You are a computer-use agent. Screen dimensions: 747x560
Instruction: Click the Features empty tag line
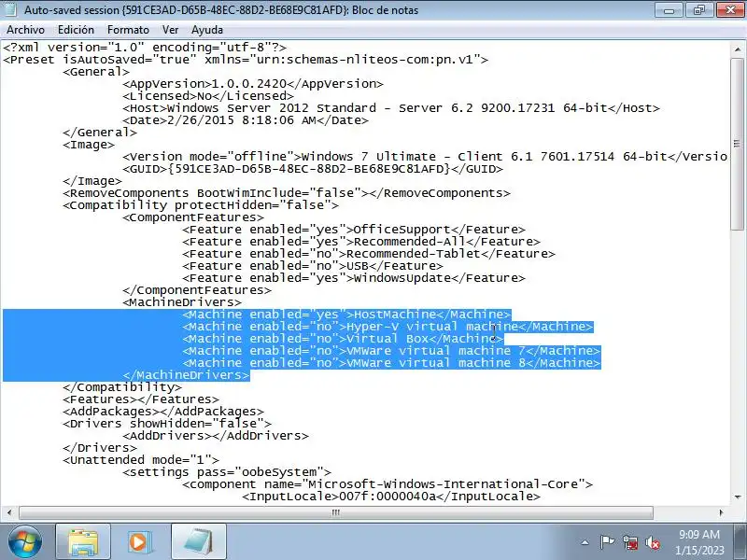[x=141, y=399]
